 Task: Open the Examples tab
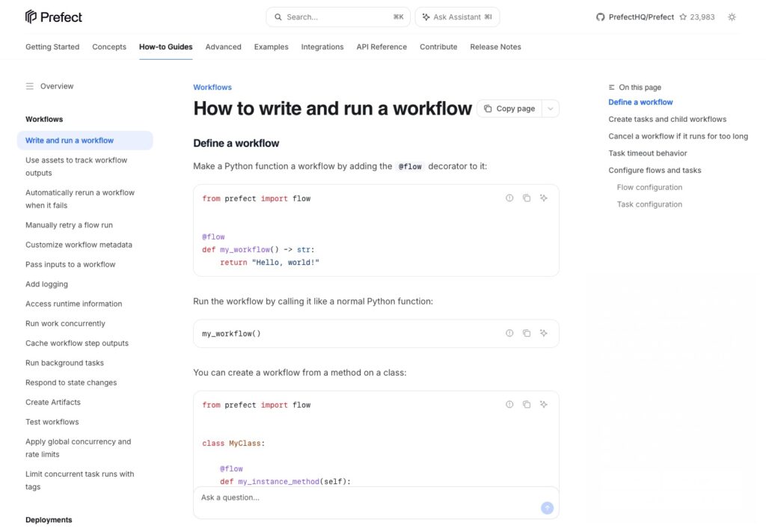pyautogui.click(x=271, y=47)
